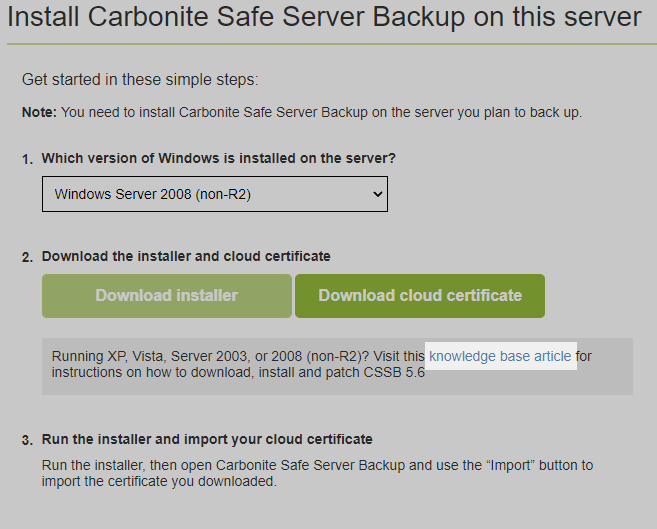Click the bold 'Note:' label
This screenshot has height=529, width=657.
40,112
